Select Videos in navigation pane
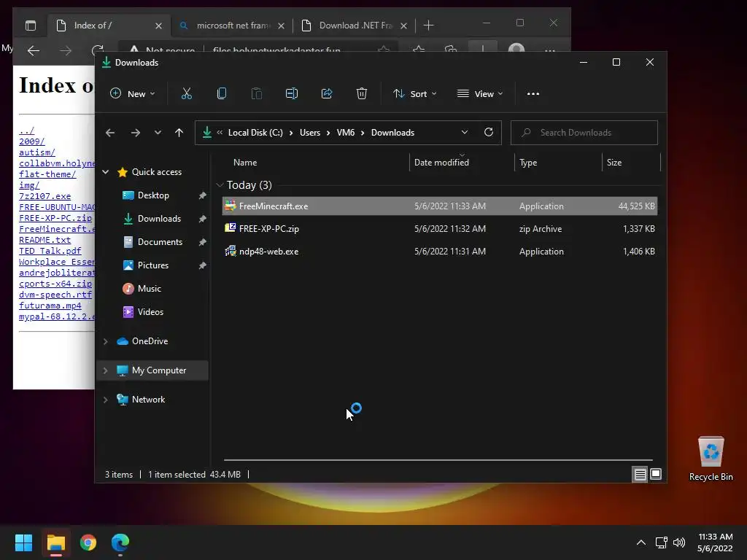This screenshot has height=560, width=747. 150,312
